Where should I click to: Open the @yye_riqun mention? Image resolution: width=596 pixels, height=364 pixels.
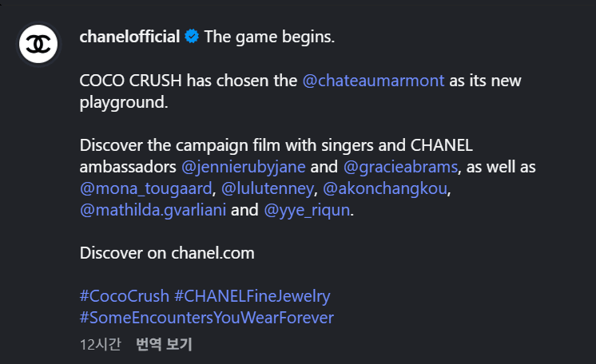(x=308, y=211)
